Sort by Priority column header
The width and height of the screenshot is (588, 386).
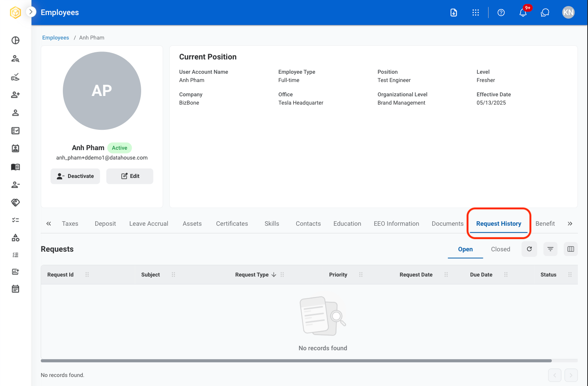(x=338, y=275)
